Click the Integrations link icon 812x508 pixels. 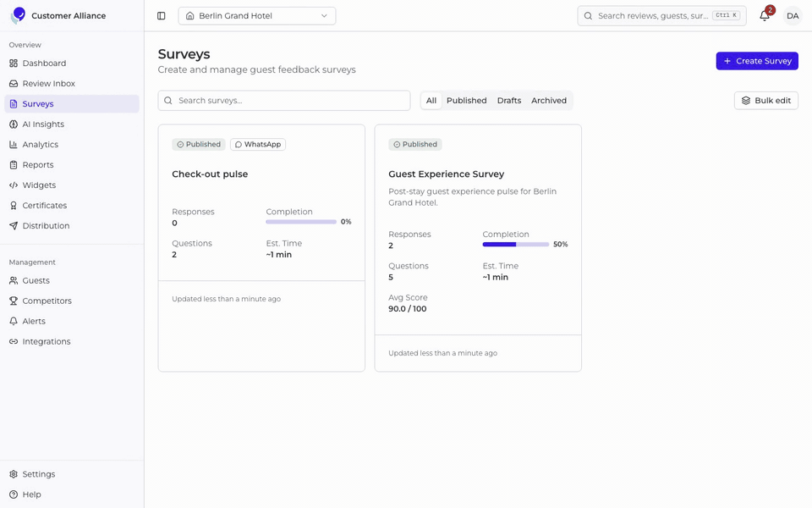tap(14, 341)
